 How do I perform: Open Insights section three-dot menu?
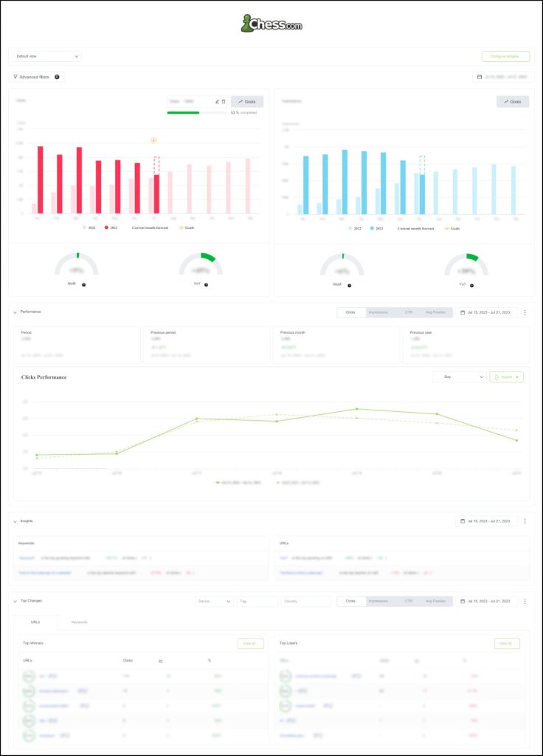click(525, 521)
